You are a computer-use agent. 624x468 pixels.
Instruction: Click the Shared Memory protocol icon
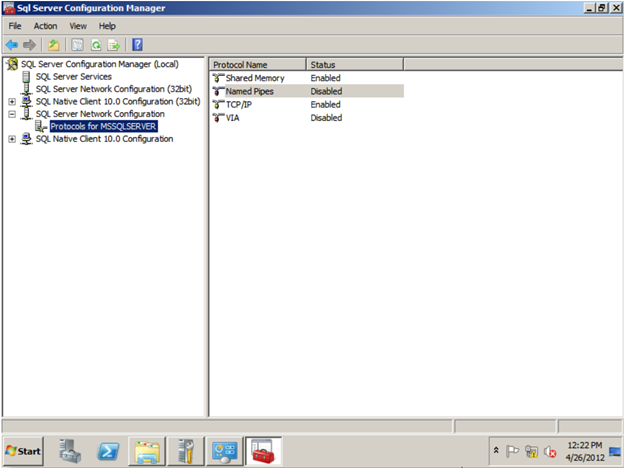click(218, 78)
